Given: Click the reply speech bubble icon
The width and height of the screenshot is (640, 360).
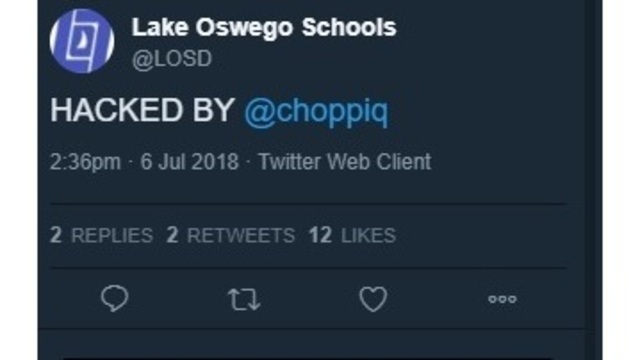Looking at the screenshot, I should pyautogui.click(x=115, y=298).
